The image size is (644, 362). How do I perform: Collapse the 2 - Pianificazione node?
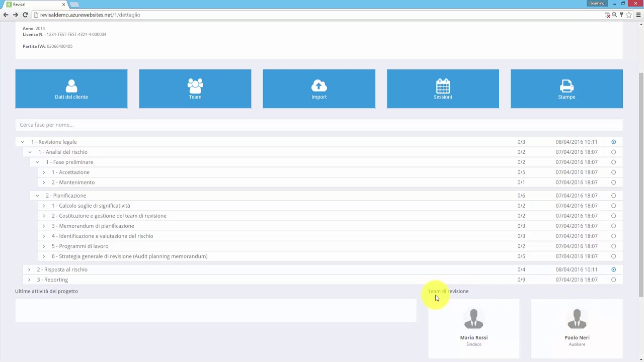37,196
